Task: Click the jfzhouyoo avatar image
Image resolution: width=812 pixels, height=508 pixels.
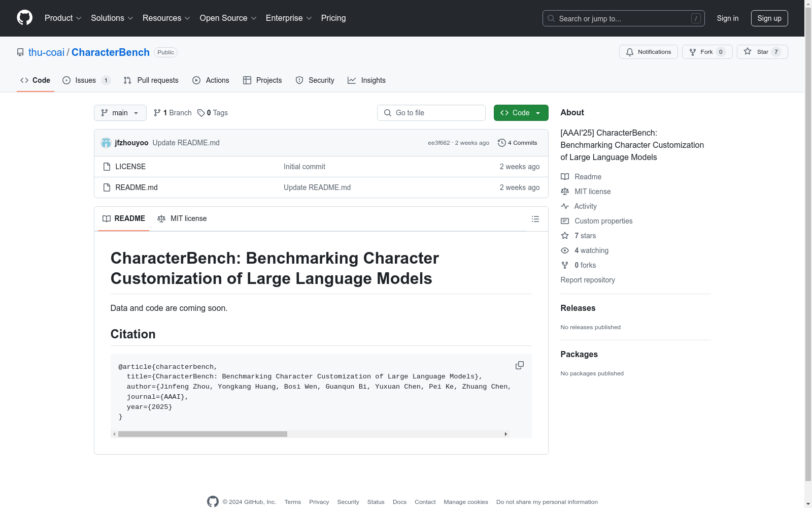Action: pyautogui.click(x=106, y=143)
